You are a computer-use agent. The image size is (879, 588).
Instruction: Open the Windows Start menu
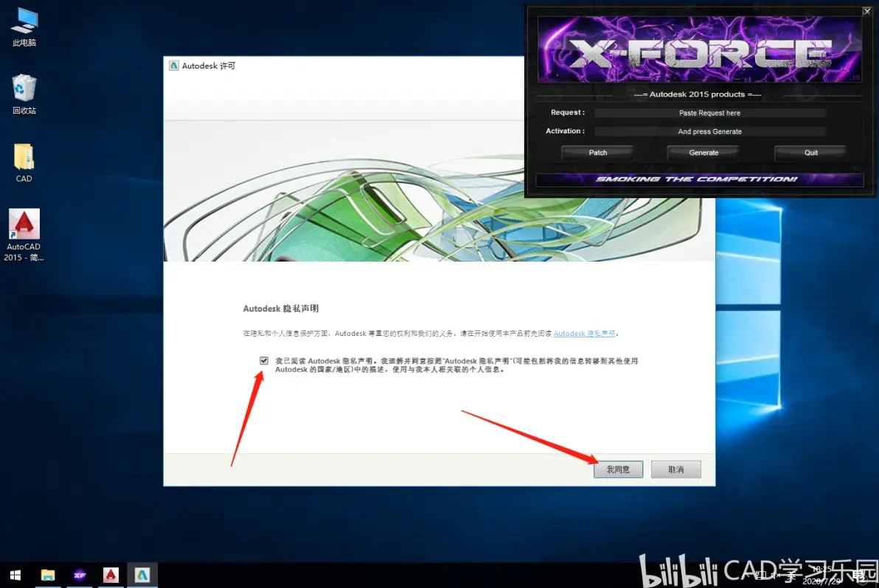pos(15,575)
